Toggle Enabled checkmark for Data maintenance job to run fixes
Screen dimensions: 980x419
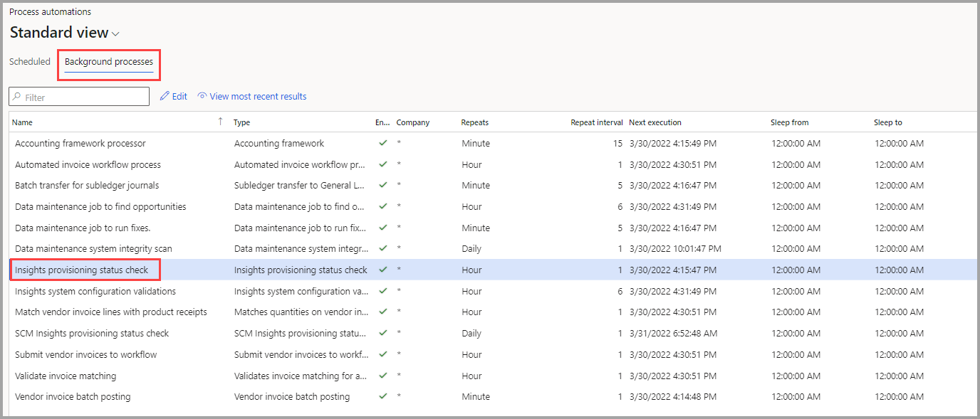click(383, 228)
